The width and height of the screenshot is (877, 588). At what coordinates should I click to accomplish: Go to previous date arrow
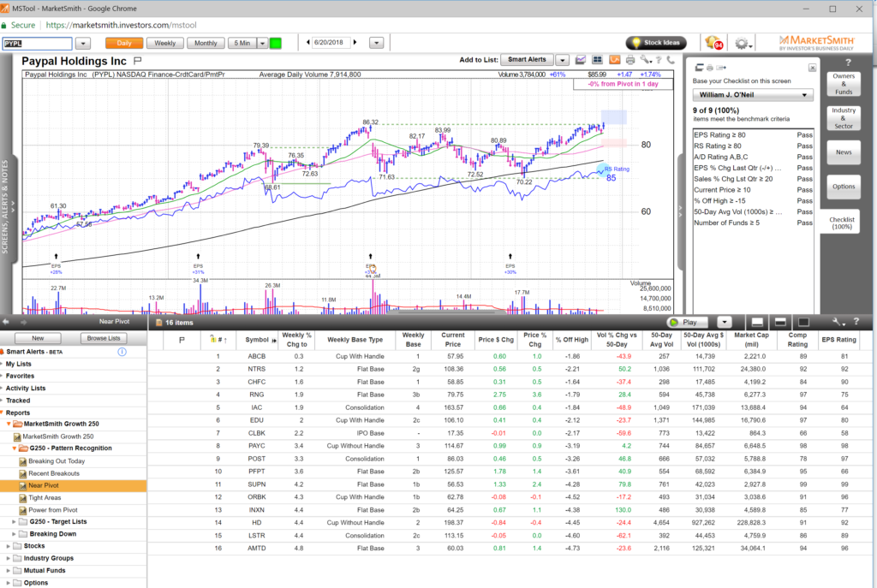(307, 43)
